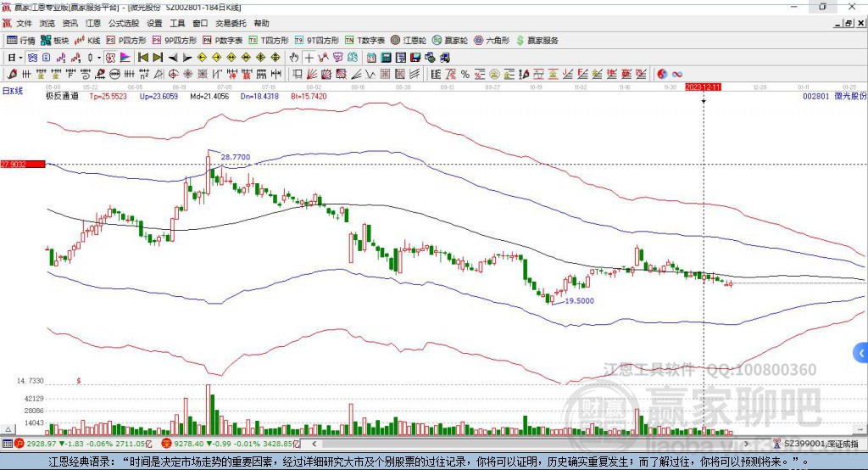Jump to last bar with skip-to-end icon
The width and height of the screenshot is (868, 470).
click(x=158, y=58)
